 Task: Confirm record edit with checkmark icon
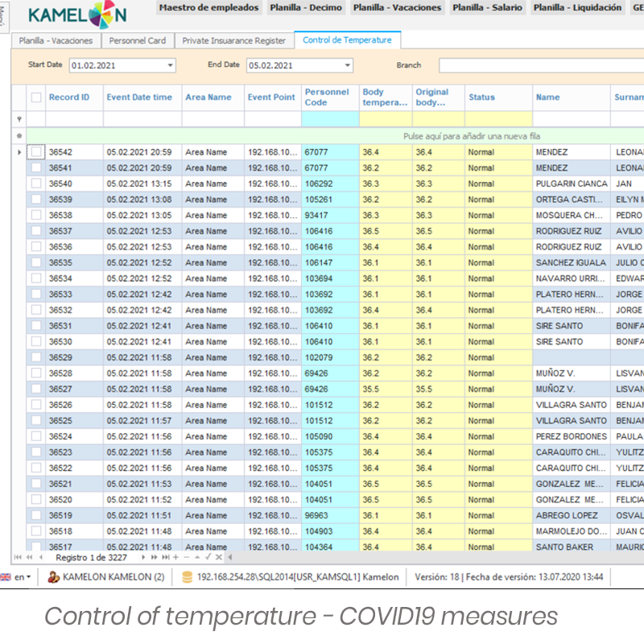click(208, 557)
